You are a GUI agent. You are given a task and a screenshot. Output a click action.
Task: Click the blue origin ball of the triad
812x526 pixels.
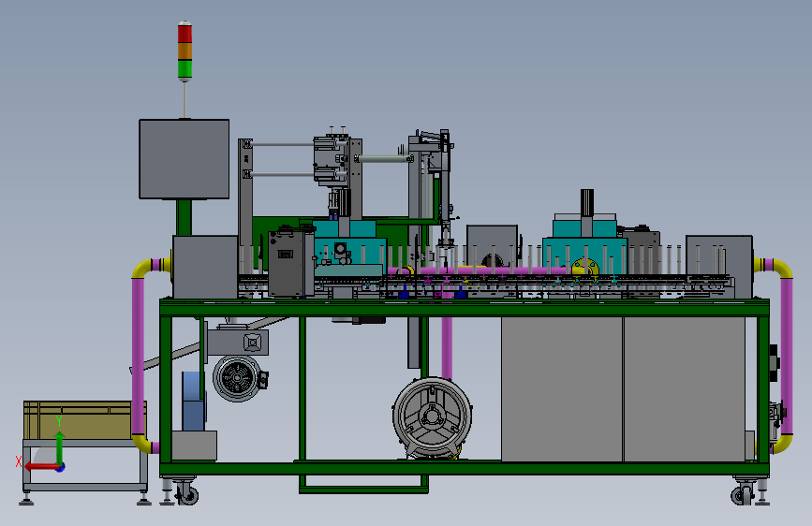[60, 467]
